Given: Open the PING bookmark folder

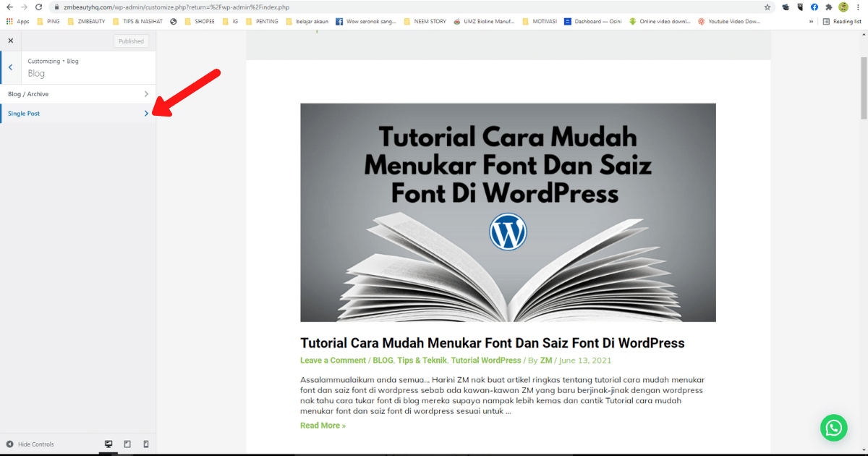Looking at the screenshot, I should [48, 22].
